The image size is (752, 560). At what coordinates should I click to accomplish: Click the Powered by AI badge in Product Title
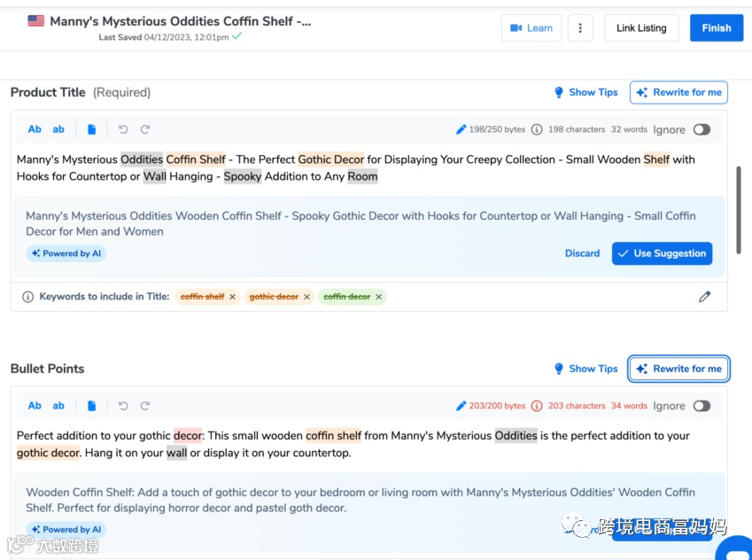pos(66,253)
